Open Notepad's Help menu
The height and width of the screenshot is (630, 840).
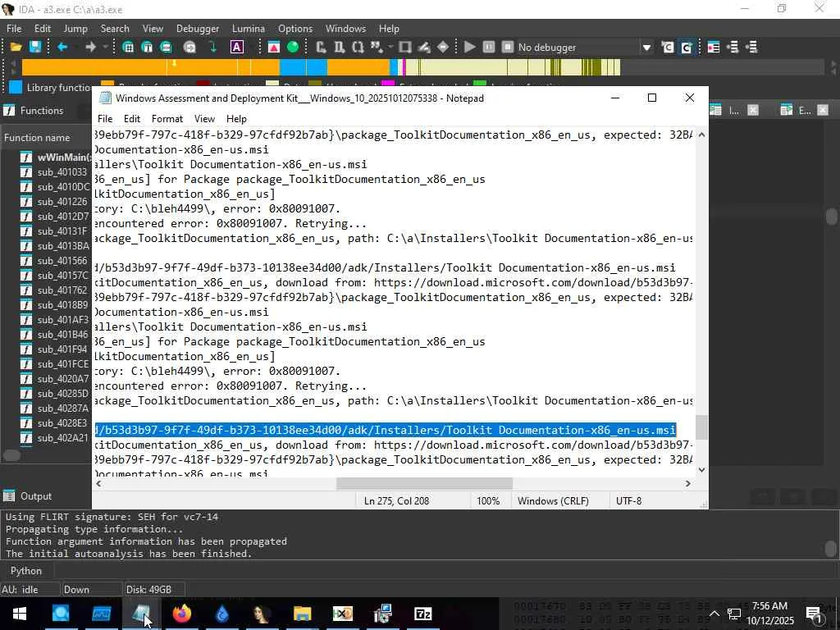point(236,119)
